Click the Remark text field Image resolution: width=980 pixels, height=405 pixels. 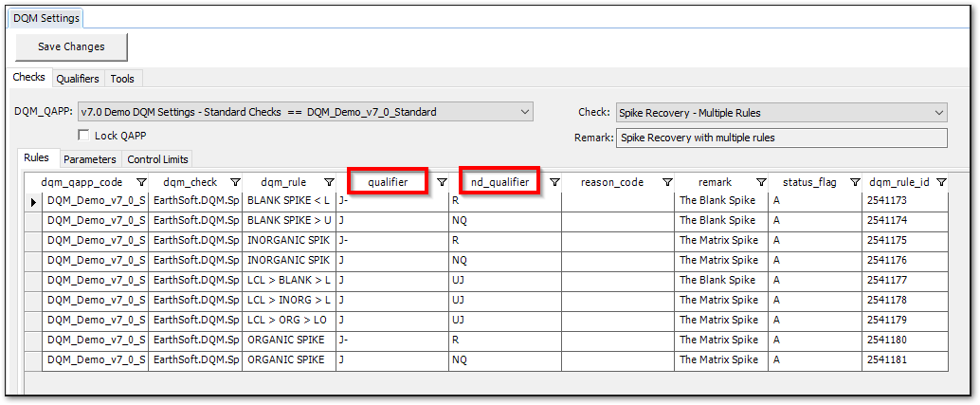(x=781, y=138)
